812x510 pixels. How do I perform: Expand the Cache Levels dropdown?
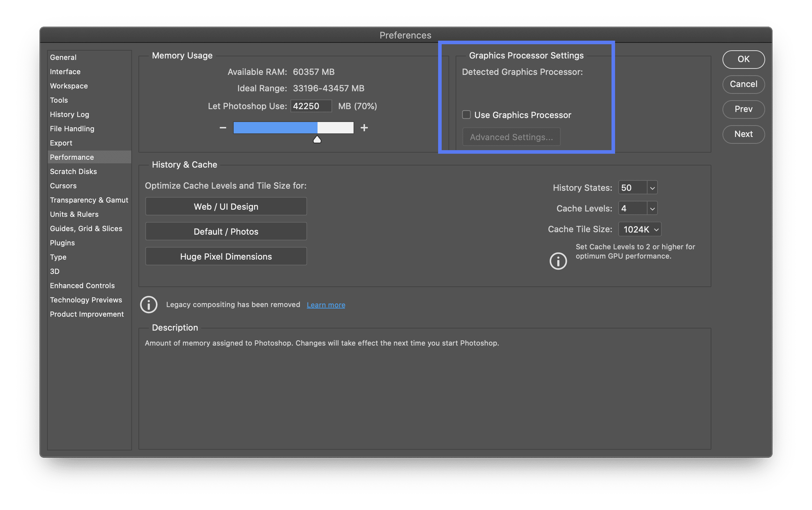pos(652,208)
